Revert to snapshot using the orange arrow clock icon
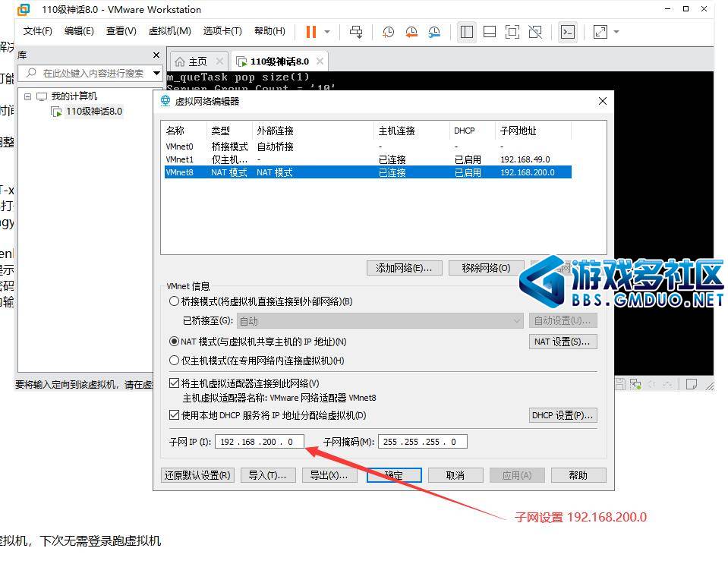This screenshot has width=728, height=564. click(x=411, y=32)
